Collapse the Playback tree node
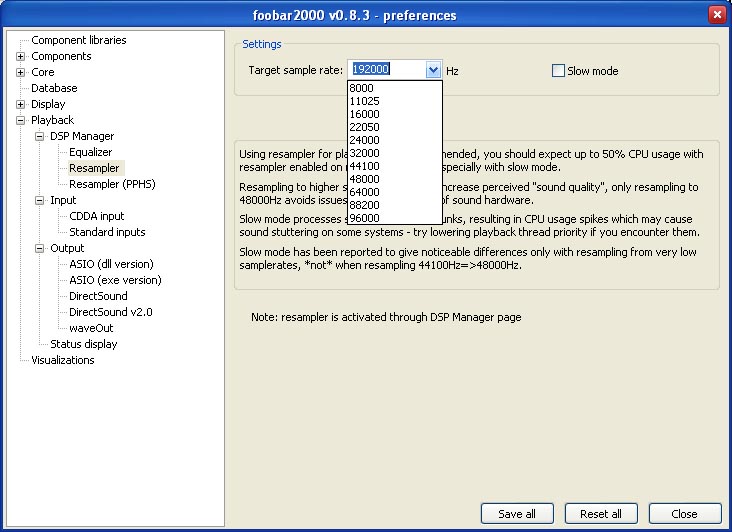 [21, 120]
